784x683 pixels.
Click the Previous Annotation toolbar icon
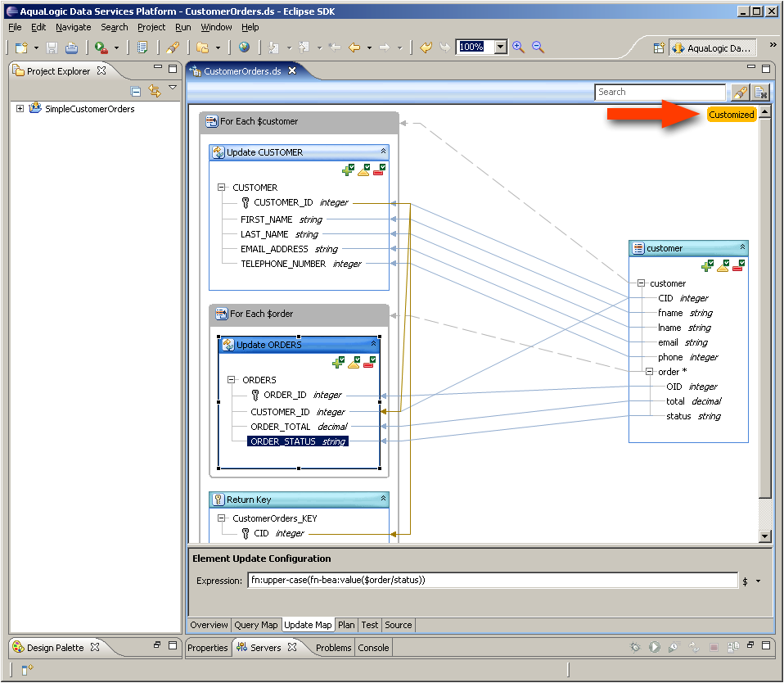304,47
